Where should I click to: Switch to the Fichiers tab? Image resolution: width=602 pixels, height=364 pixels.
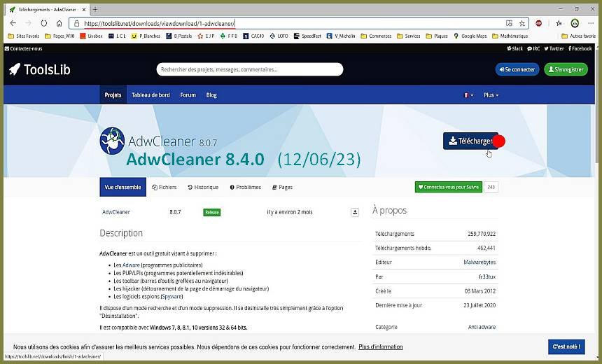[x=164, y=187]
